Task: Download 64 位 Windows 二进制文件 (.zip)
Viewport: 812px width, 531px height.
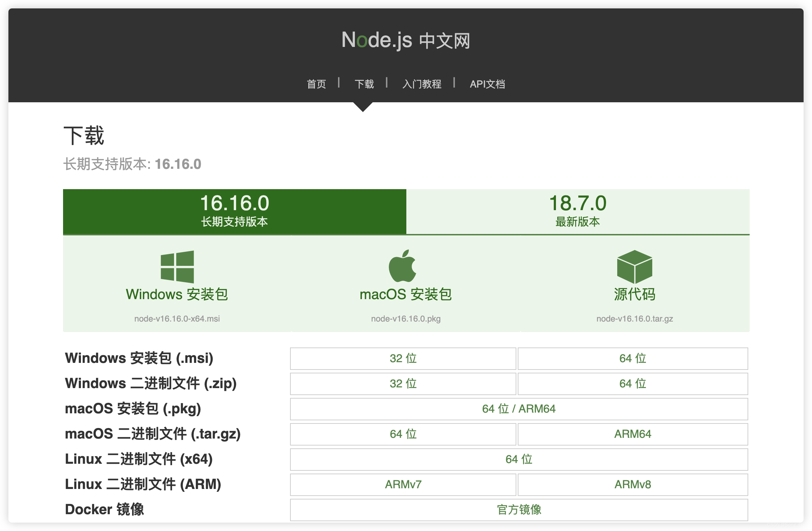Action: pyautogui.click(x=633, y=384)
